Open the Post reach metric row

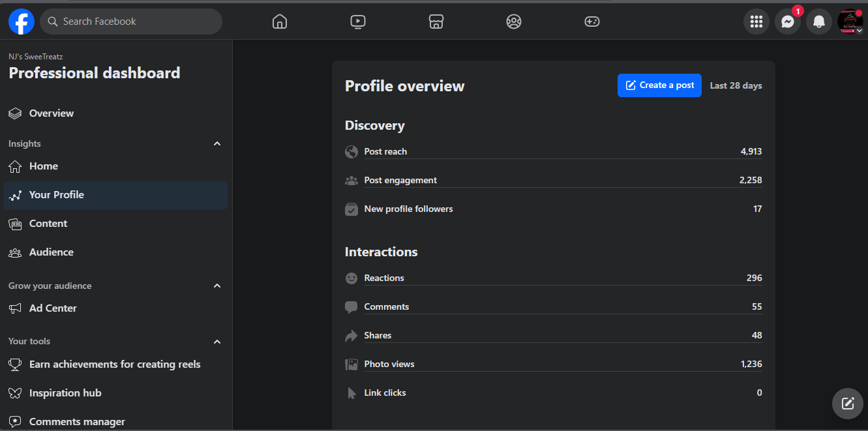point(553,152)
